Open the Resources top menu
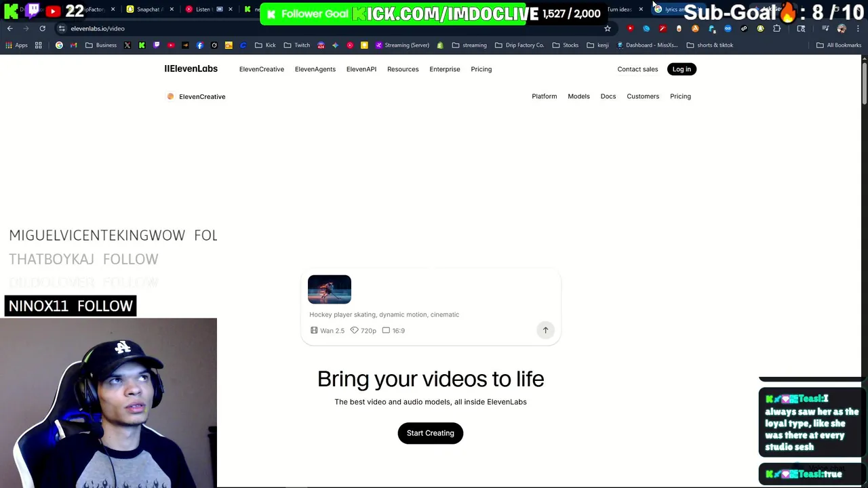This screenshot has height=488, width=868. click(403, 69)
